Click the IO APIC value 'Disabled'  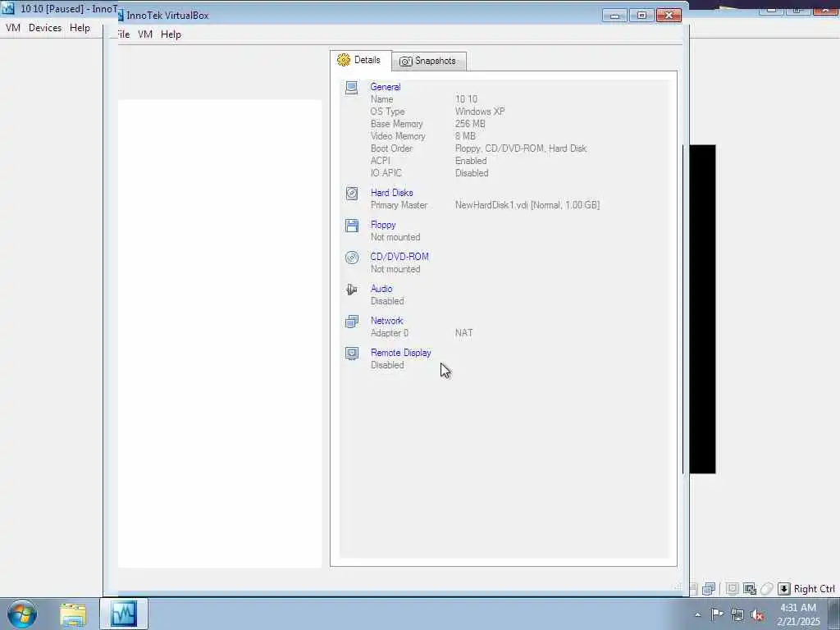(472, 173)
